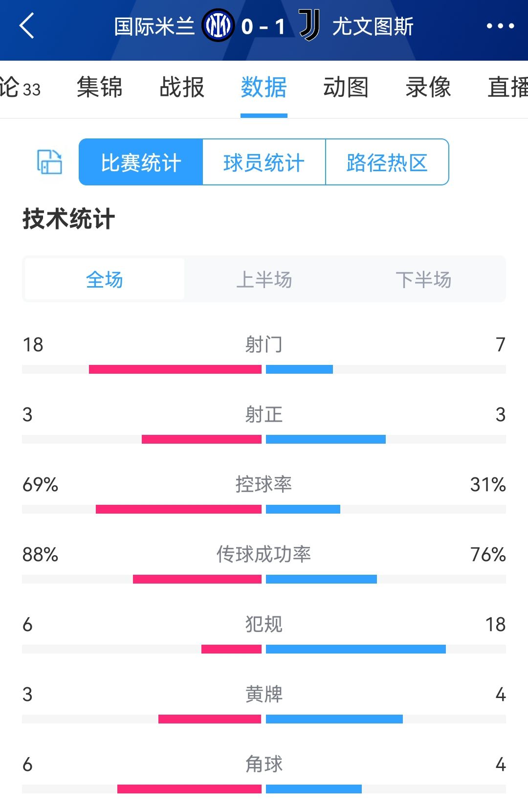528x812 pixels.
Task: Tap the Juventus club logo
Action: tap(309, 26)
